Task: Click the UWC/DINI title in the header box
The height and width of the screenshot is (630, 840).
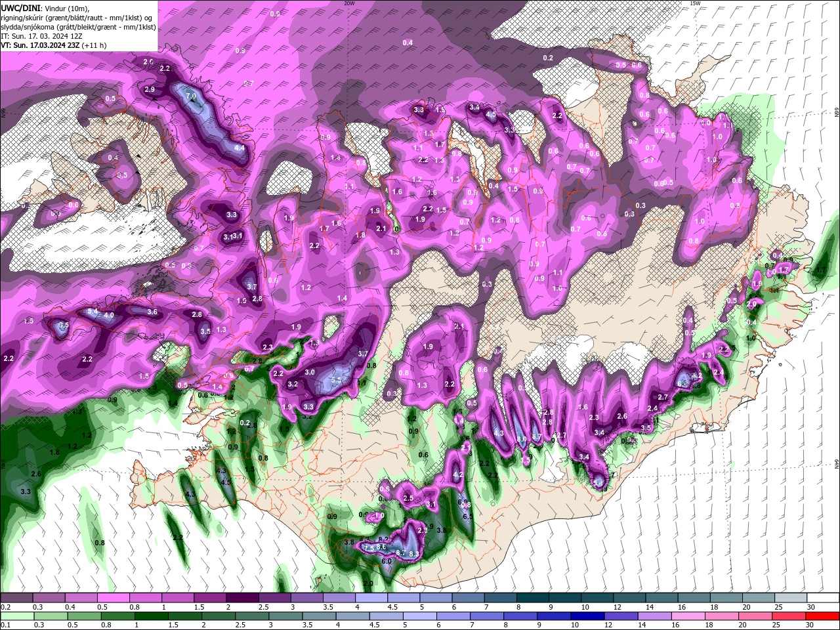Action: [21, 7]
